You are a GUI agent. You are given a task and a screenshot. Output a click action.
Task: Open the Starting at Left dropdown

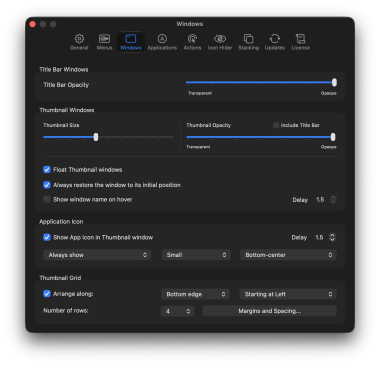288,294
